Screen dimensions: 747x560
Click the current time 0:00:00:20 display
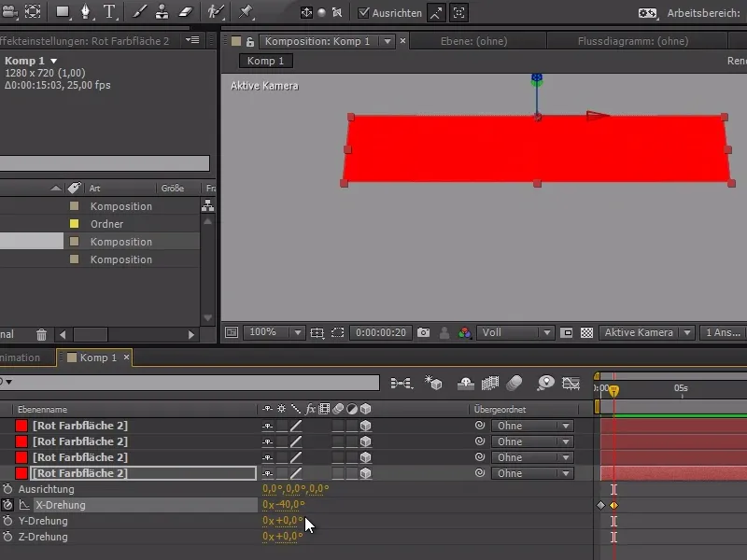coord(381,332)
